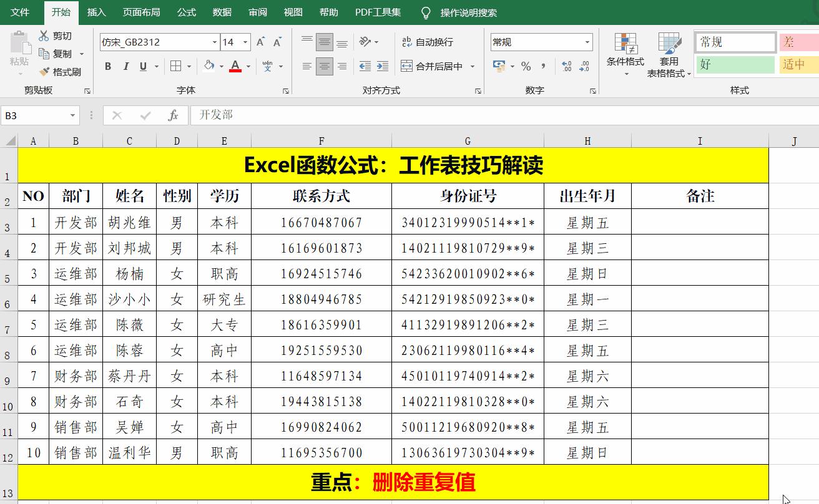The width and height of the screenshot is (819, 504).
Task: Open the 视图 ribbon tab
Action: point(293,12)
